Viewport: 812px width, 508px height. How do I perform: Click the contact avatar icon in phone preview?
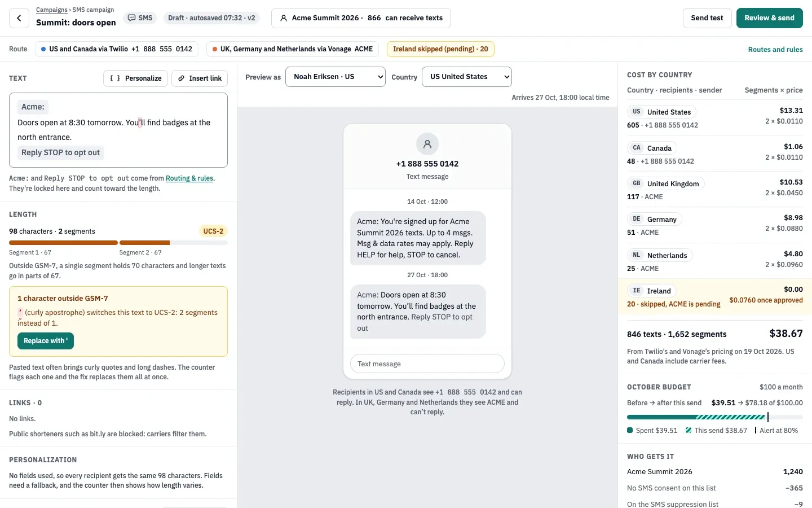427,144
